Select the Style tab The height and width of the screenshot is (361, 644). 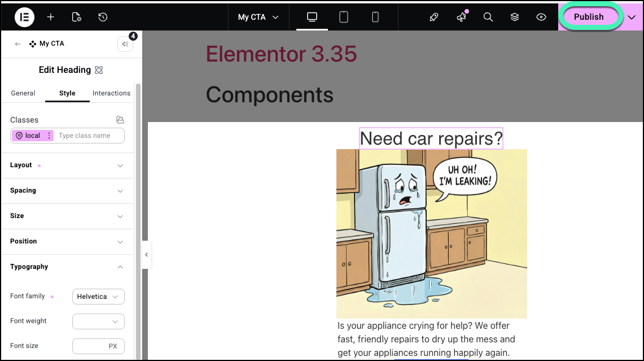[67, 93]
